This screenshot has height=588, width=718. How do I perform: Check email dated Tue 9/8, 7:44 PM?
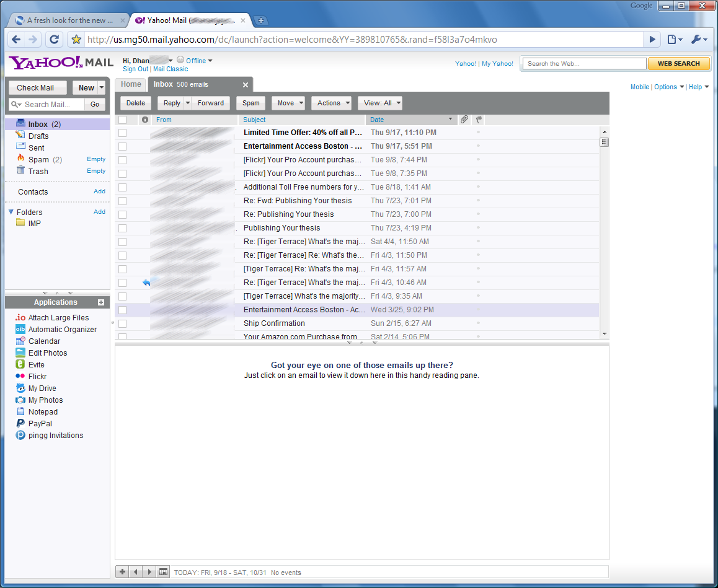(122, 160)
